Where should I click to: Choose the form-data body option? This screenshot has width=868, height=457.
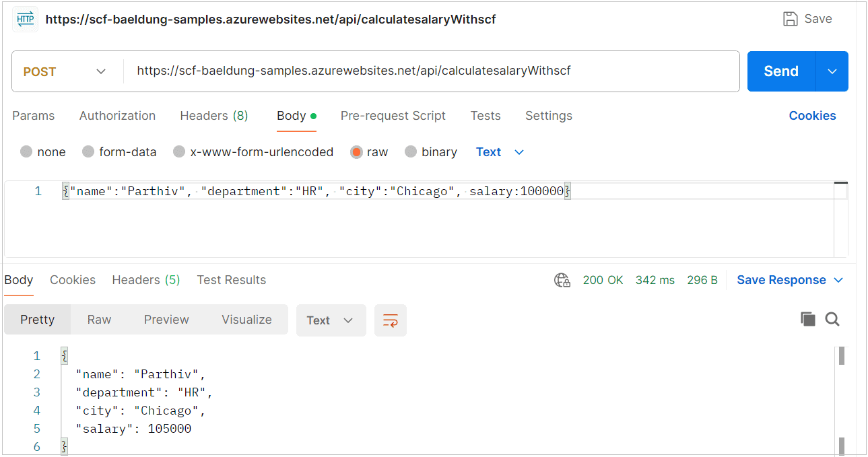88,152
